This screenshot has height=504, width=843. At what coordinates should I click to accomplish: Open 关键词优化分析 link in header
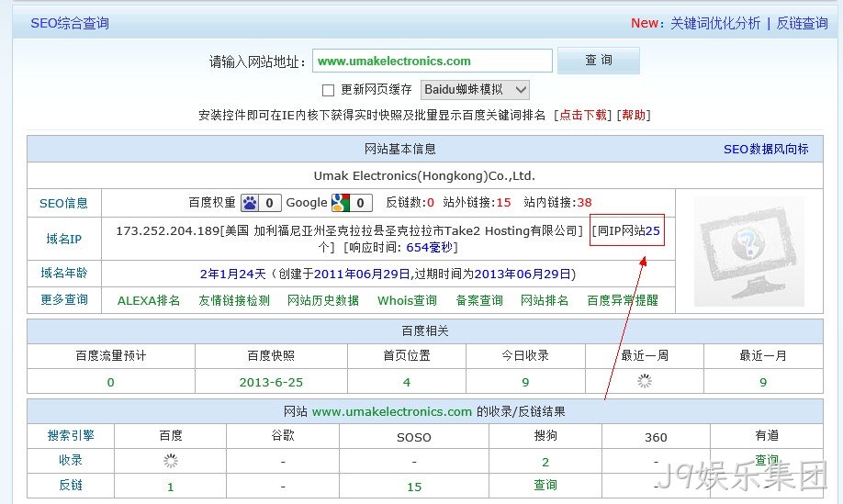click(715, 23)
